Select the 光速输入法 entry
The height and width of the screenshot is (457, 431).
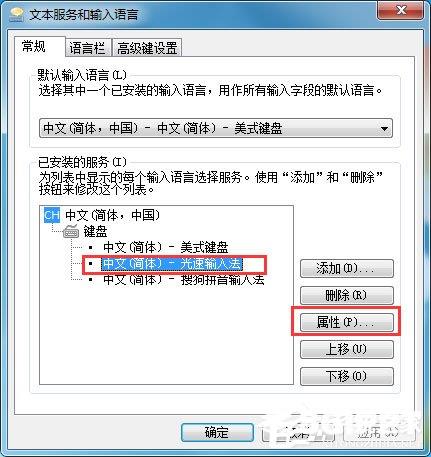172,264
